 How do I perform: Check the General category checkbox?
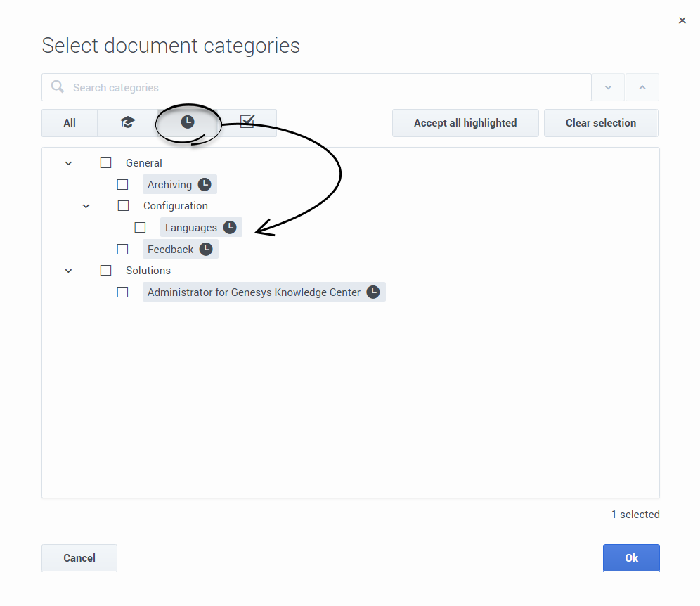[x=106, y=163]
